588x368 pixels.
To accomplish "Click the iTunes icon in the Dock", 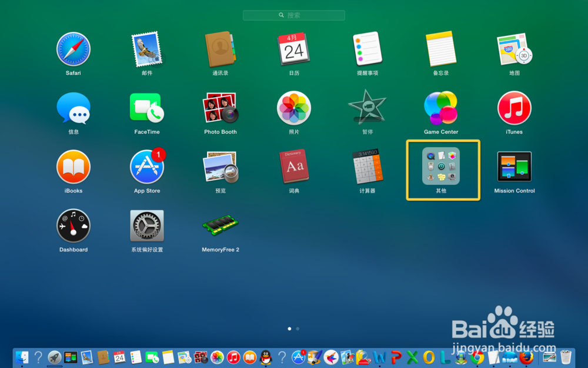I will click(x=233, y=357).
